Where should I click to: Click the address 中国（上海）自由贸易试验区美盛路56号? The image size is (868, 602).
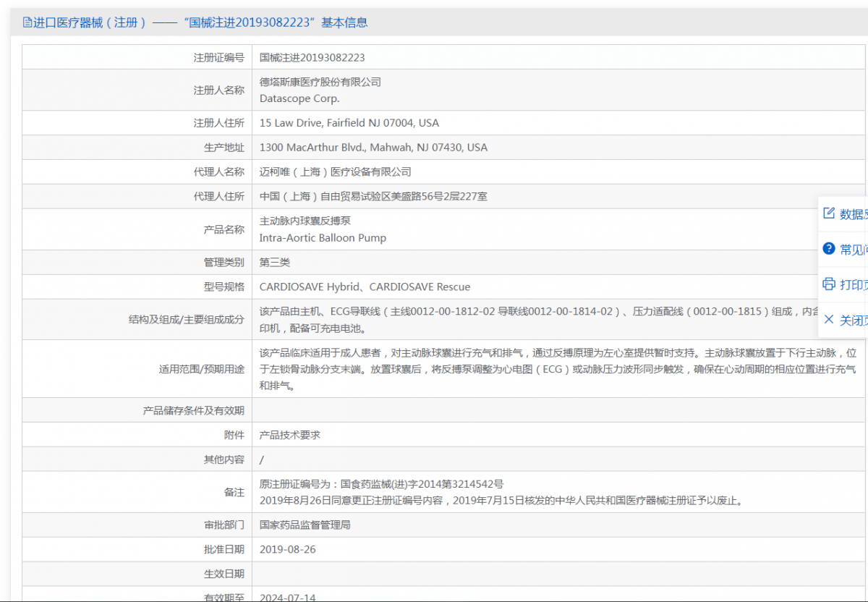[373, 197]
